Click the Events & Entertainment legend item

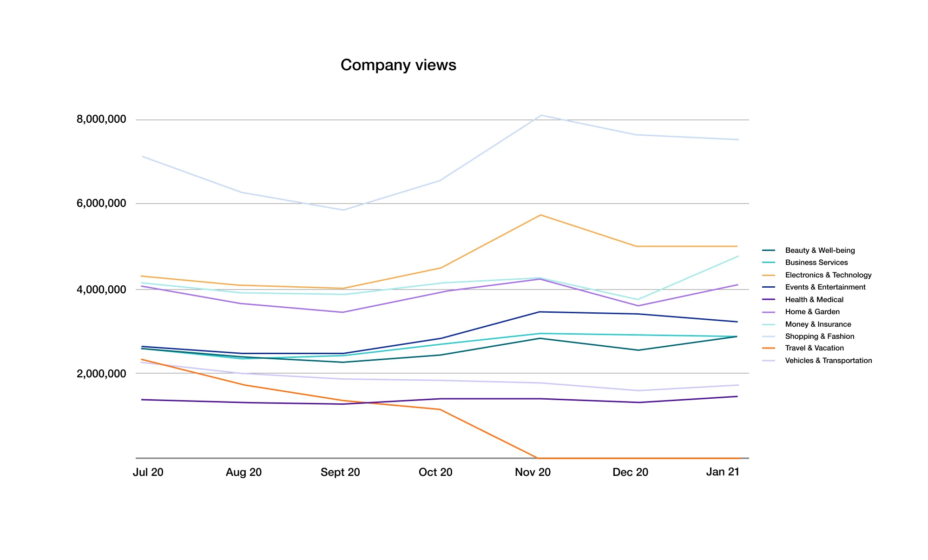coord(825,287)
